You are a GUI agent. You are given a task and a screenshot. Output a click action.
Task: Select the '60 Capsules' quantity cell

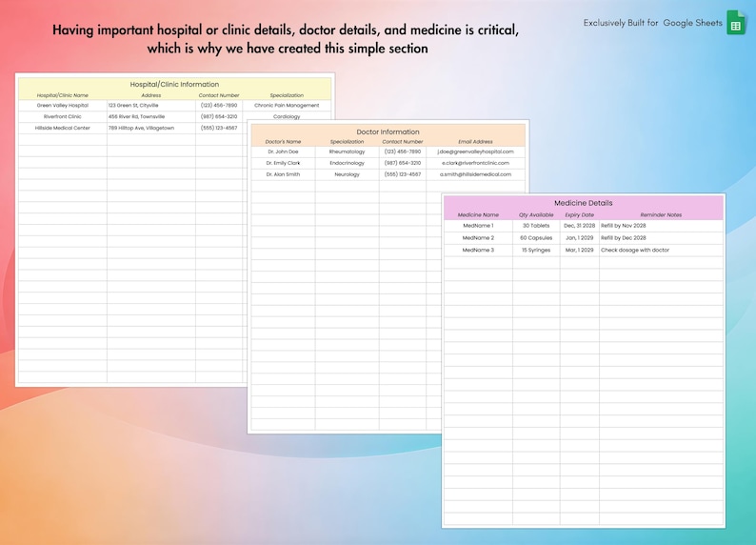[x=536, y=238]
